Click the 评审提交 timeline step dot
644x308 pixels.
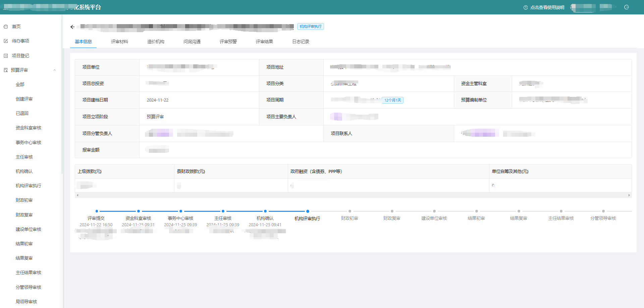[x=97, y=211]
